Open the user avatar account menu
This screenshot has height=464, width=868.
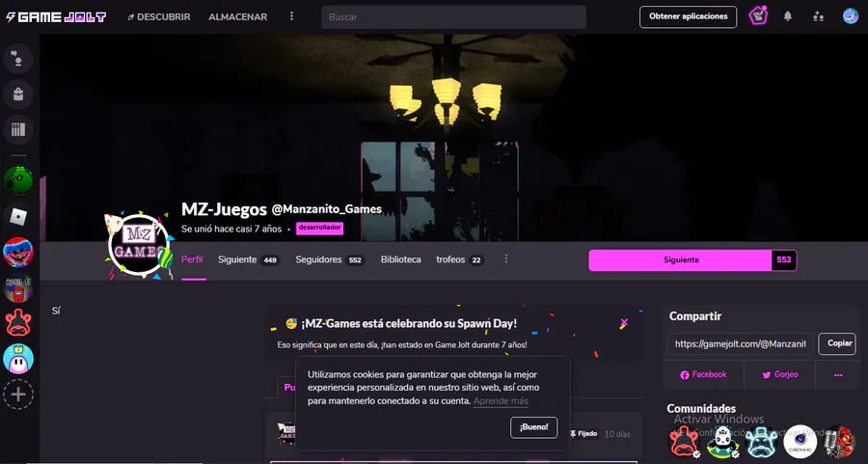851,16
